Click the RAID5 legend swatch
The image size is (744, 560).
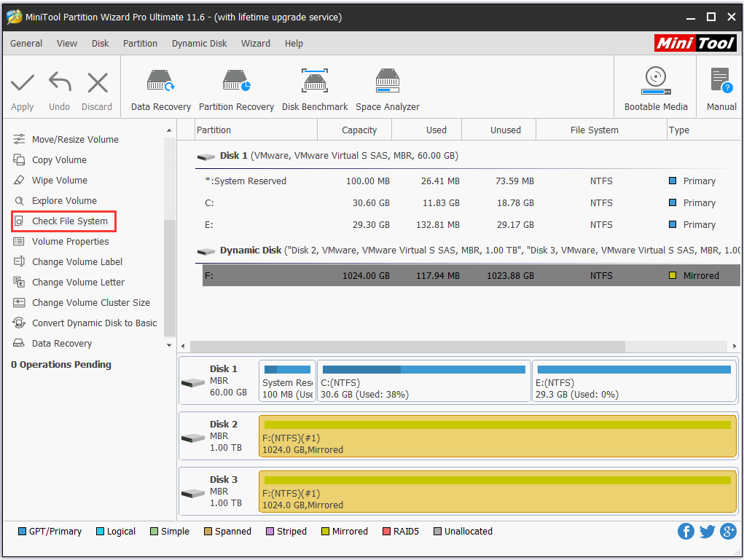click(x=386, y=532)
